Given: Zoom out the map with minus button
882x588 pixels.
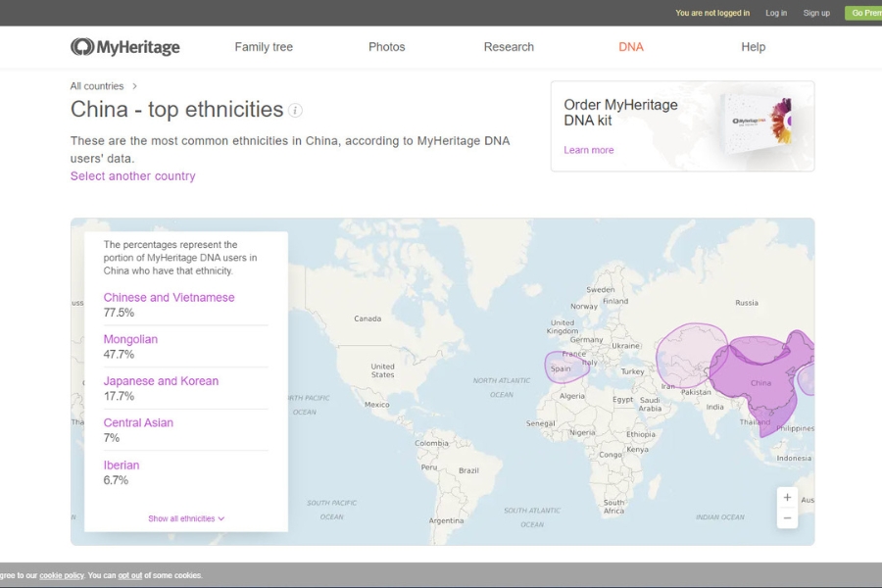Looking at the screenshot, I should coord(787,518).
